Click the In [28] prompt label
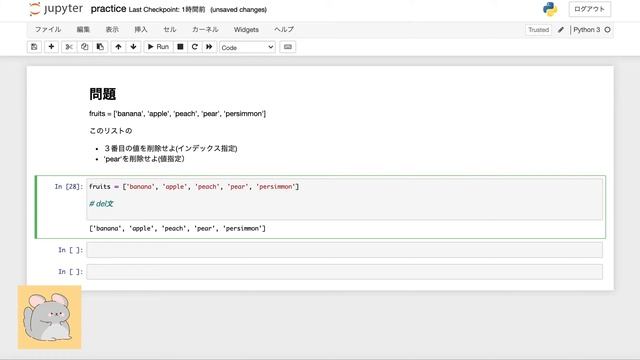The height and width of the screenshot is (360, 640). coord(69,187)
